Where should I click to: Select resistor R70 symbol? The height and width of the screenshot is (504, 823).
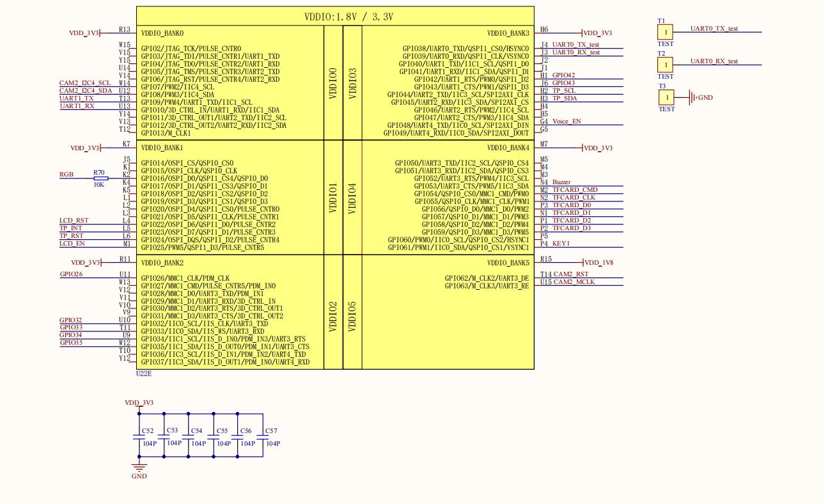coord(100,178)
